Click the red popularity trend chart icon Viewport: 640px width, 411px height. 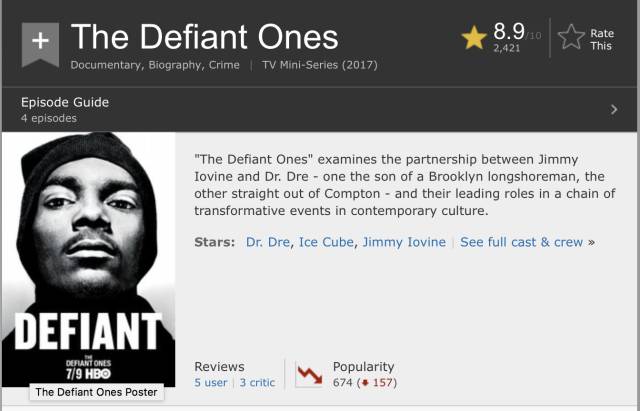pos(308,375)
